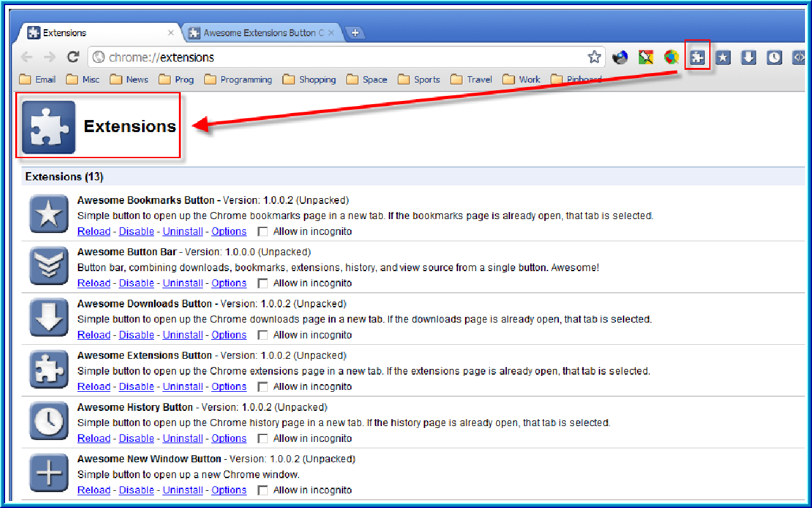Screen dimensions: 812x508
Task: Click the large Extensions page puzzle logo
Action: 49,127
